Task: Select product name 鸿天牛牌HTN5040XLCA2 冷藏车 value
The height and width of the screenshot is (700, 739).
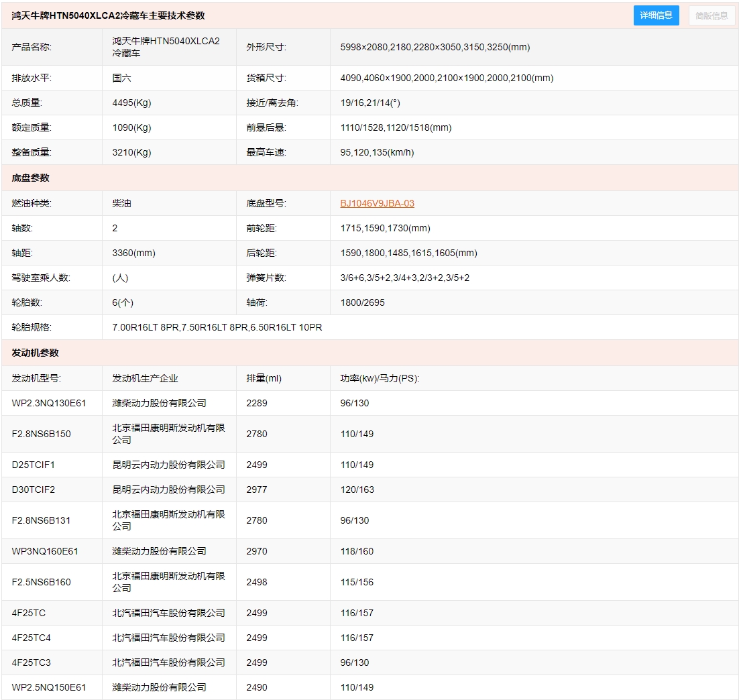Action: pyautogui.click(x=166, y=47)
